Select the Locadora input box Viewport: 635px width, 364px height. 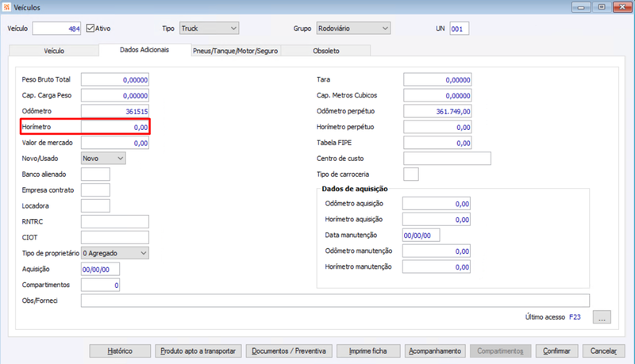[x=95, y=206]
